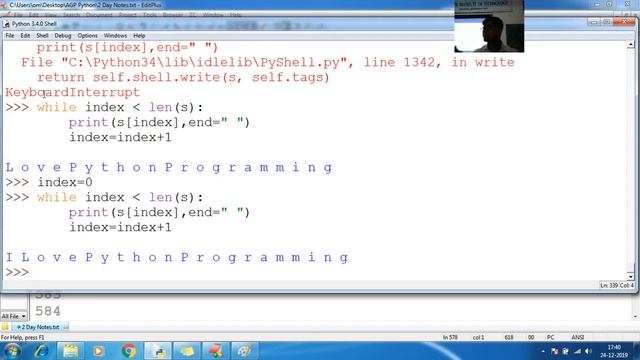Open the Edit menu in Python Shell

[x=25, y=36]
